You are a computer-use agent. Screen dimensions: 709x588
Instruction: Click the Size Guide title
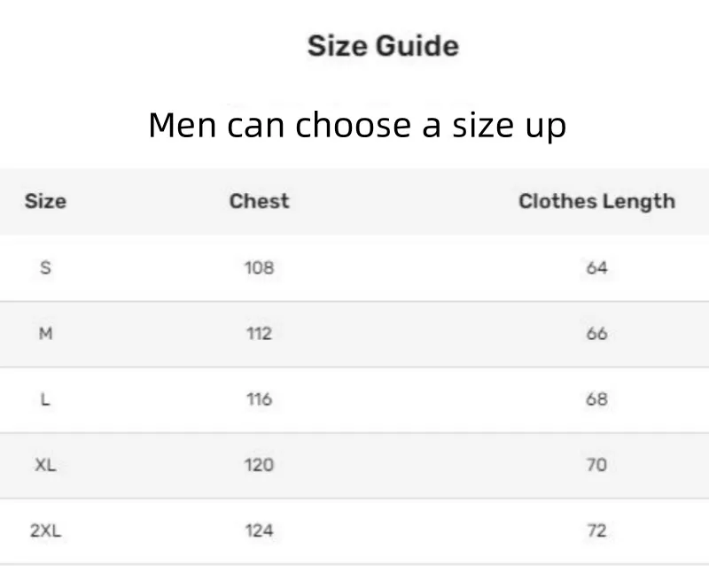click(x=383, y=46)
